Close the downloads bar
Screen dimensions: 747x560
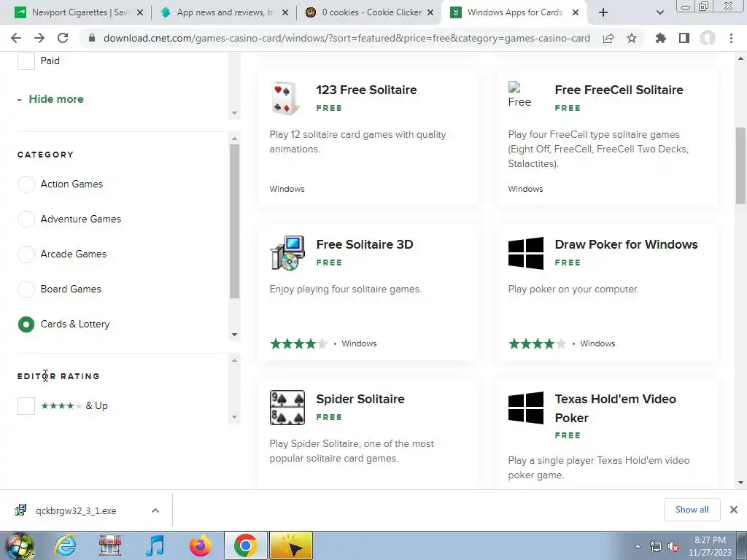(x=734, y=510)
